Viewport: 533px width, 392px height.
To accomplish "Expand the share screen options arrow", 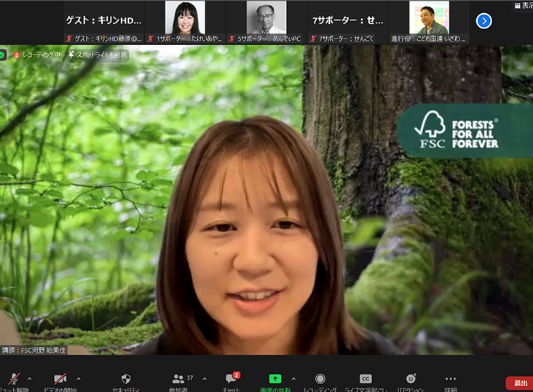I will (x=293, y=378).
